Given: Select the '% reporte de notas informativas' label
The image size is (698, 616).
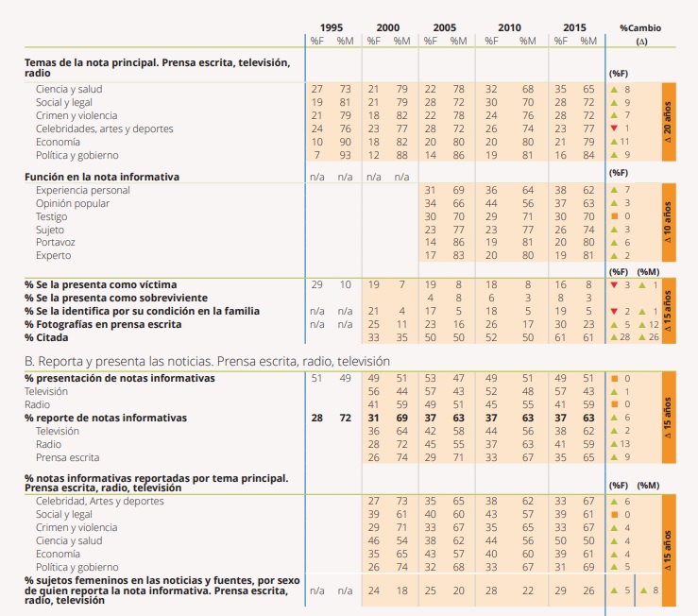Looking at the screenshot, I should (x=106, y=418).
